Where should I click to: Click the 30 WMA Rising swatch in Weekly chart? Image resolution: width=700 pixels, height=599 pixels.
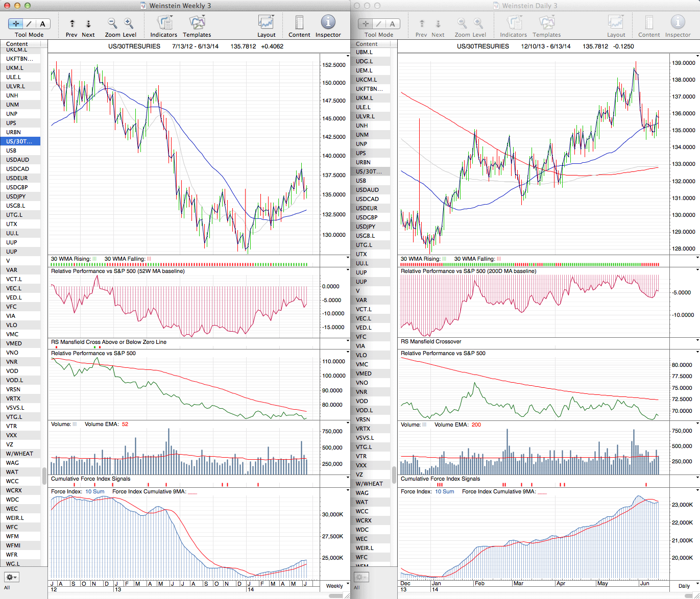click(x=94, y=259)
